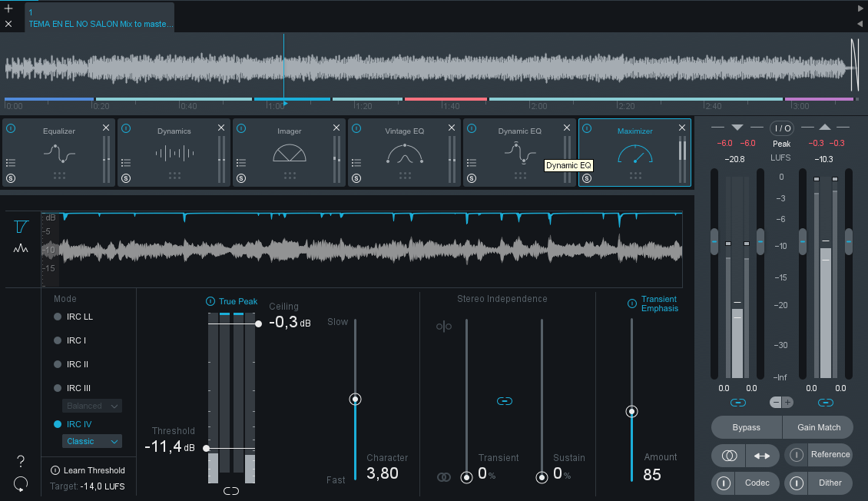This screenshot has height=501, width=868.
Task: Toggle the stereo independence link icon
Action: coord(504,401)
